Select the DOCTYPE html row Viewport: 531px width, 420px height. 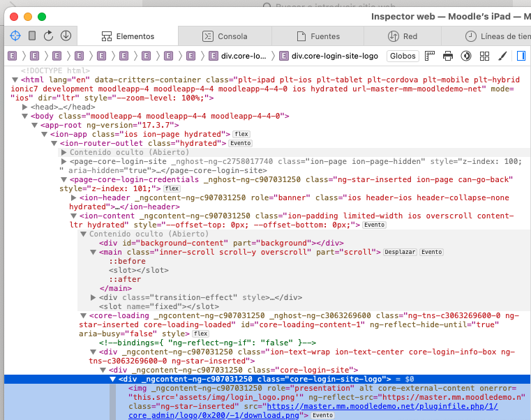coord(55,70)
